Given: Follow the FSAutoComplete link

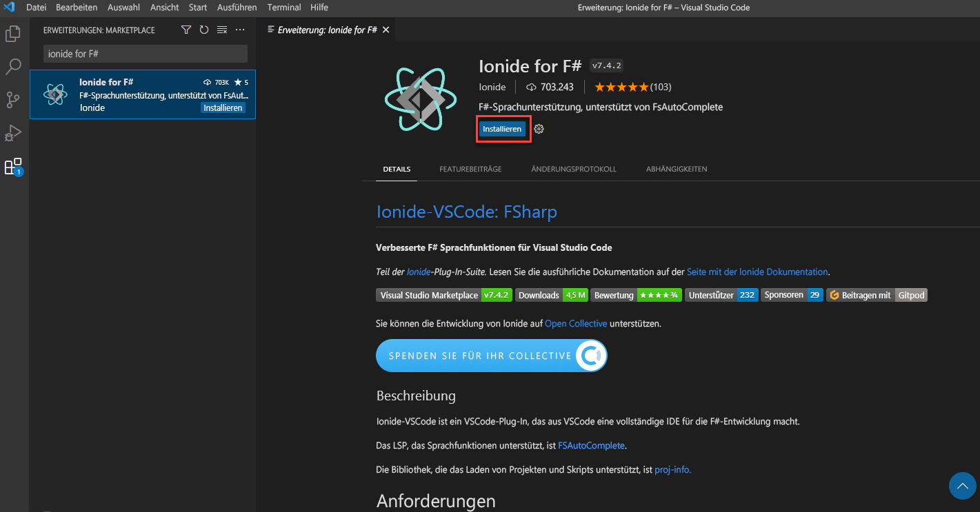Looking at the screenshot, I should coord(591,445).
